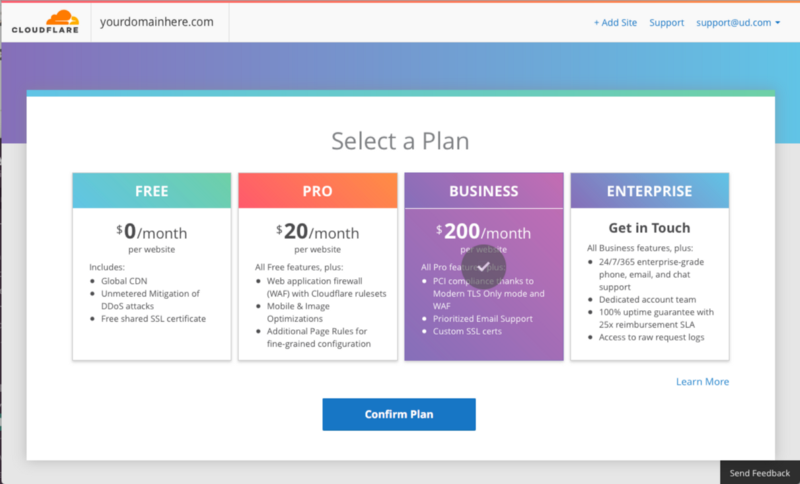The height and width of the screenshot is (484, 800).
Task: Click the Confirm Plan button
Action: click(399, 414)
